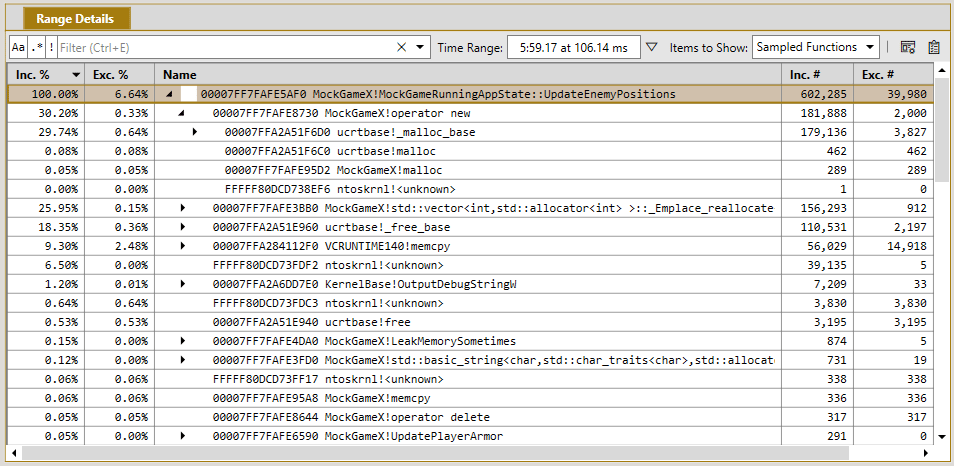Click the table settings icon in toolbar

908,47
